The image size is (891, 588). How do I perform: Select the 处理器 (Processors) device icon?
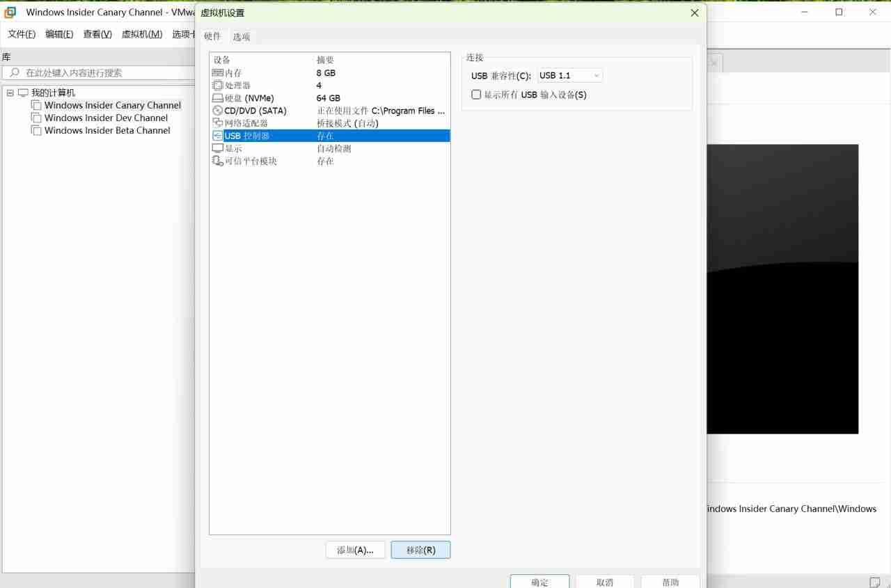pyautogui.click(x=218, y=85)
